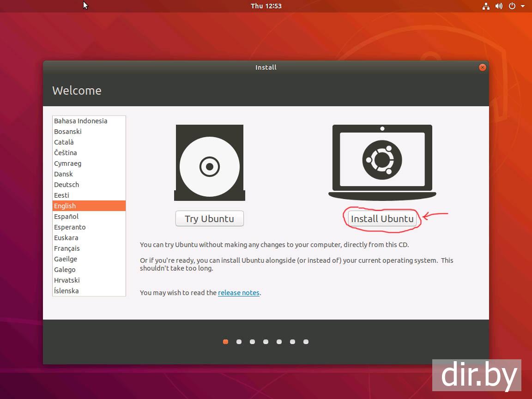Choose Deutsch in the language list
The width and height of the screenshot is (532, 399).
[x=66, y=185]
